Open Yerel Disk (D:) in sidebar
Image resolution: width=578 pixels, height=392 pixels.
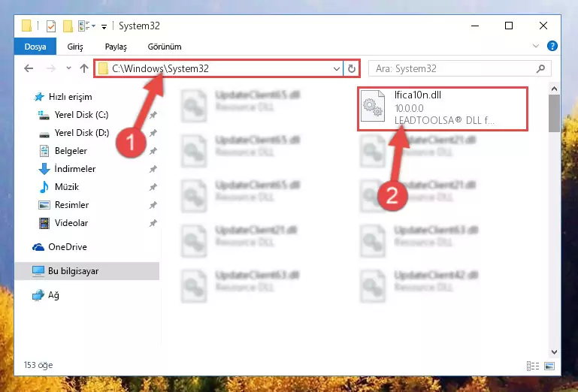(x=82, y=133)
